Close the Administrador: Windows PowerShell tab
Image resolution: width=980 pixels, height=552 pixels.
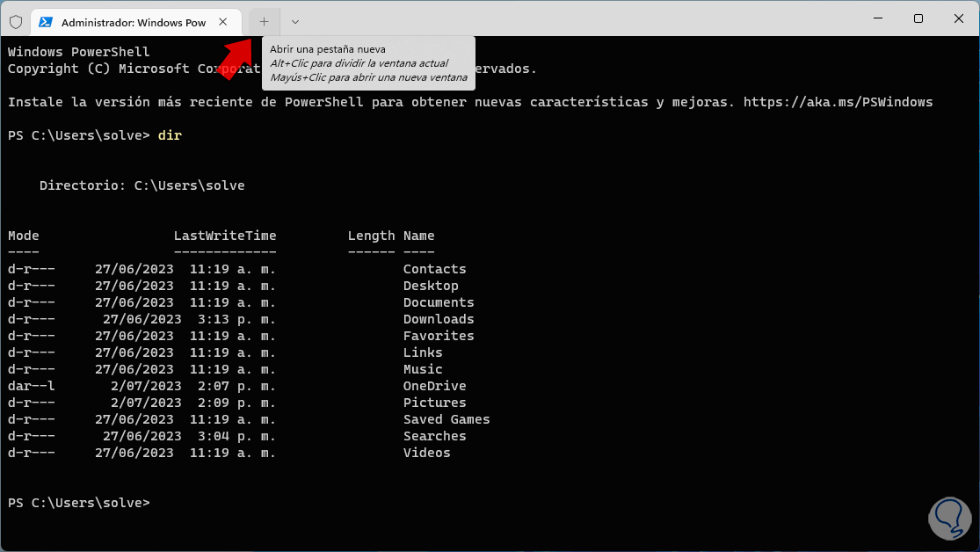(x=223, y=22)
